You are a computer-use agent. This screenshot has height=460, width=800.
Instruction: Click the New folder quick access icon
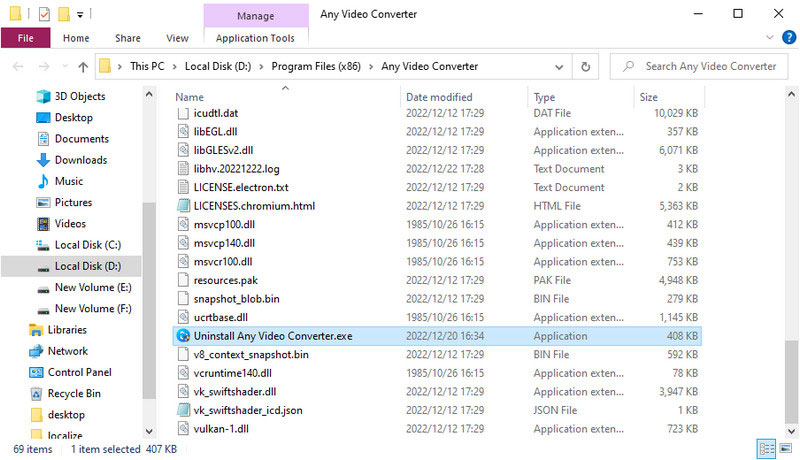(x=64, y=14)
